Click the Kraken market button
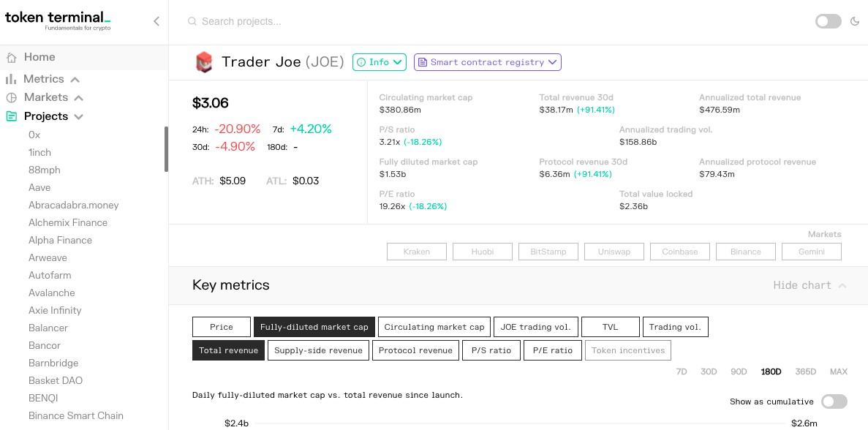The image size is (868, 430). [x=416, y=252]
